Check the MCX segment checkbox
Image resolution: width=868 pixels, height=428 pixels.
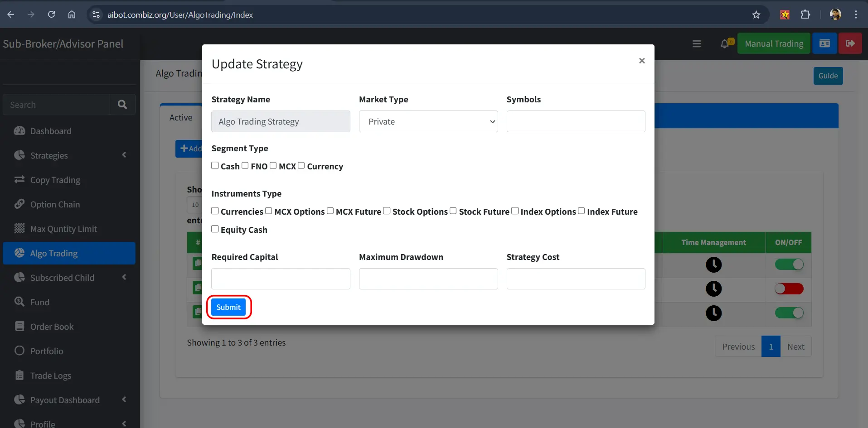point(273,165)
